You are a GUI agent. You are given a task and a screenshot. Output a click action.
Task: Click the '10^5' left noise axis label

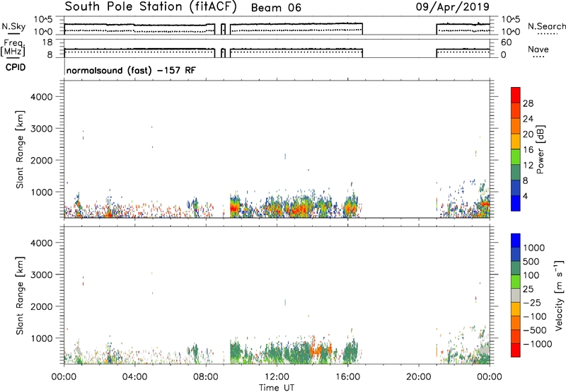click(43, 19)
